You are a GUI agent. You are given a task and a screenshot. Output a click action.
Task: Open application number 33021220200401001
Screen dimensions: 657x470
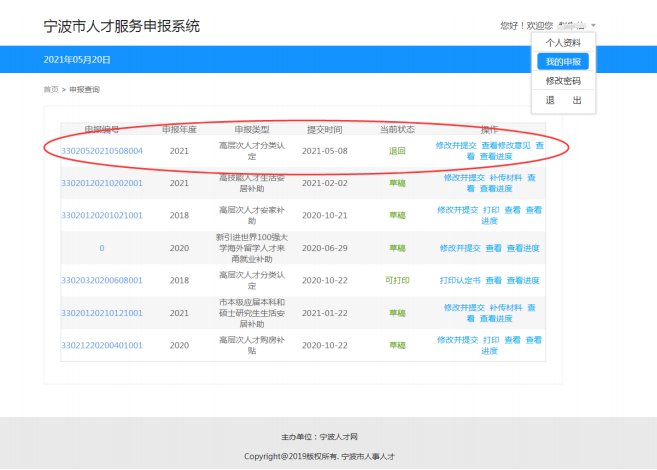point(102,345)
